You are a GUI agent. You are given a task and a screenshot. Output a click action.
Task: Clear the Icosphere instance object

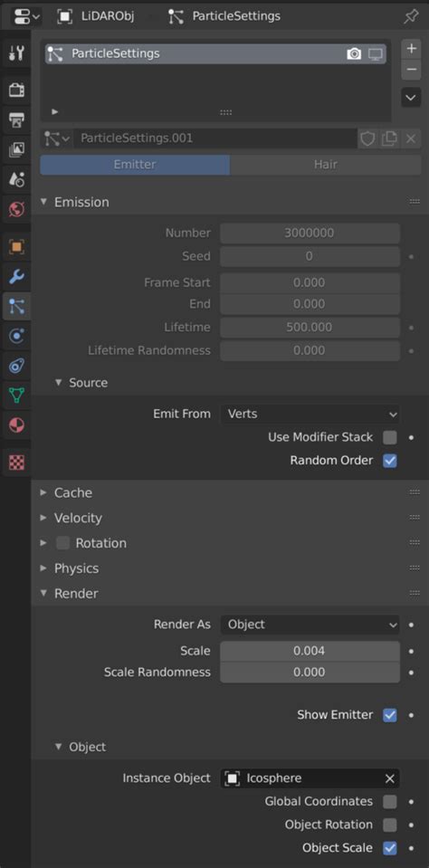coord(390,779)
